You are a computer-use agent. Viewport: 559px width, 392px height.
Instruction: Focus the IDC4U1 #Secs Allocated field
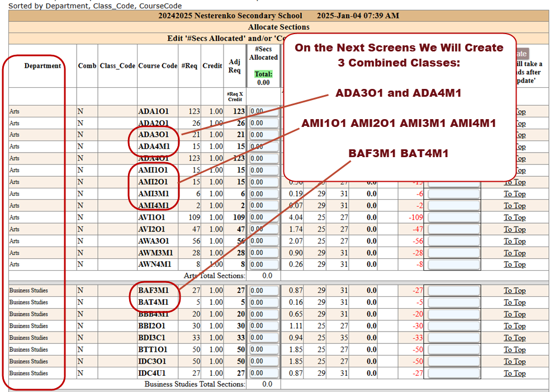pos(264,374)
